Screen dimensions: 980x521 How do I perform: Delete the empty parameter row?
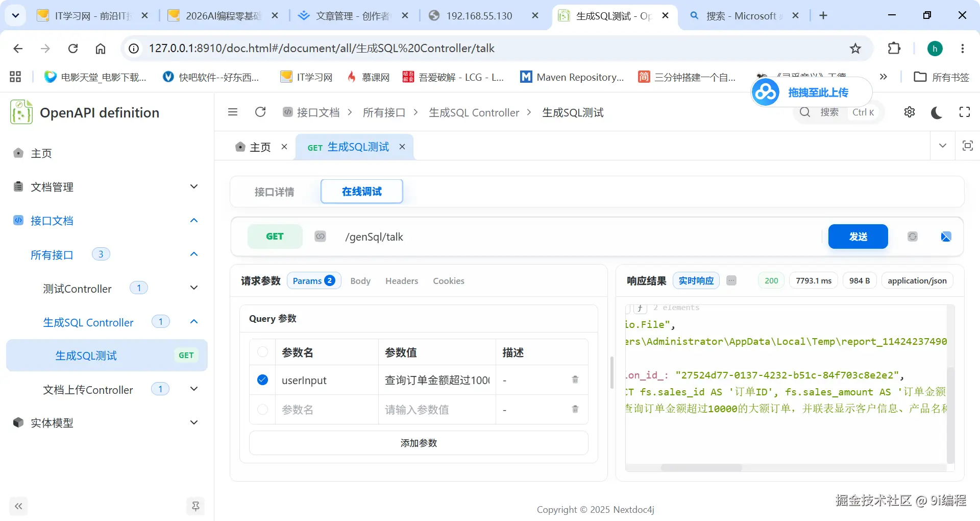[575, 409]
